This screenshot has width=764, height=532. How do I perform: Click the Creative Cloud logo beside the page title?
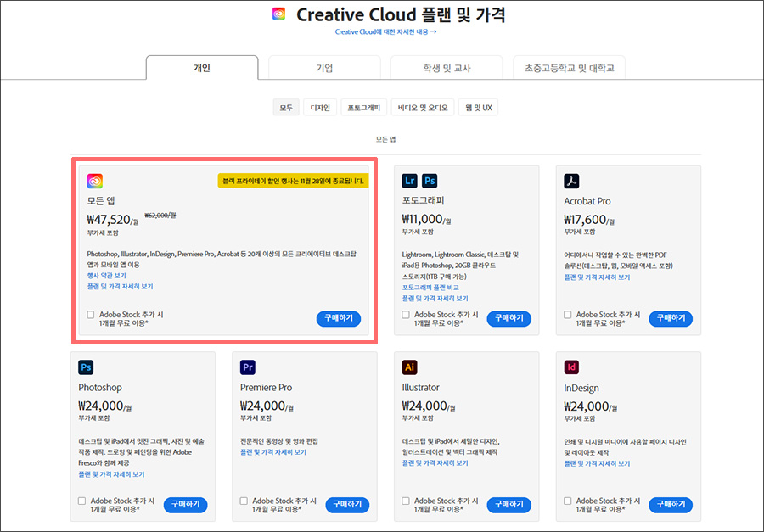coord(278,14)
